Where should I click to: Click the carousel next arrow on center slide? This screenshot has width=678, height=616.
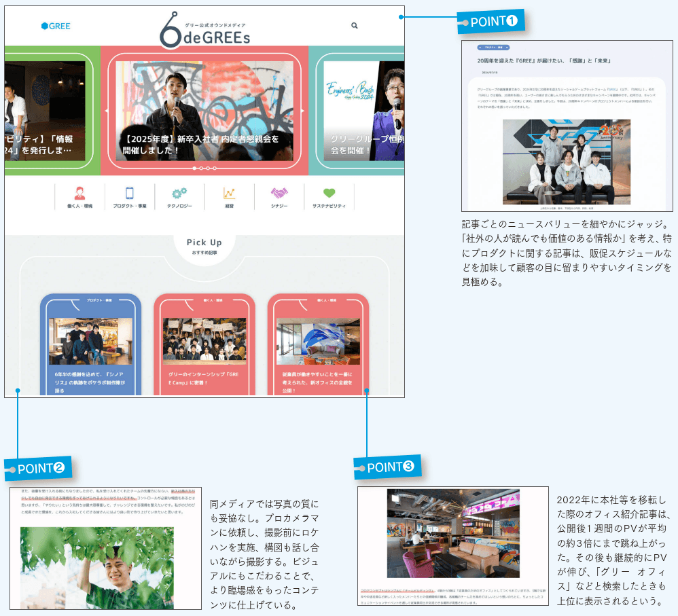pyautogui.click(x=303, y=111)
